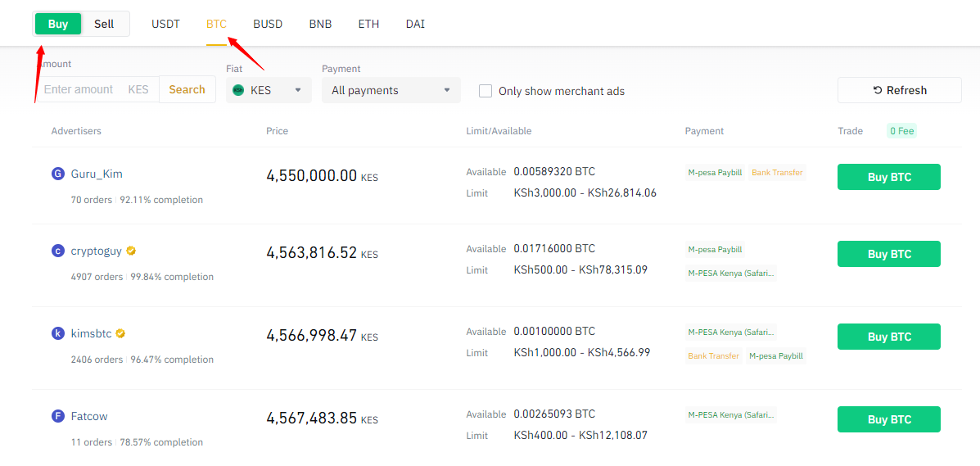Switch to Sell mode

point(104,24)
